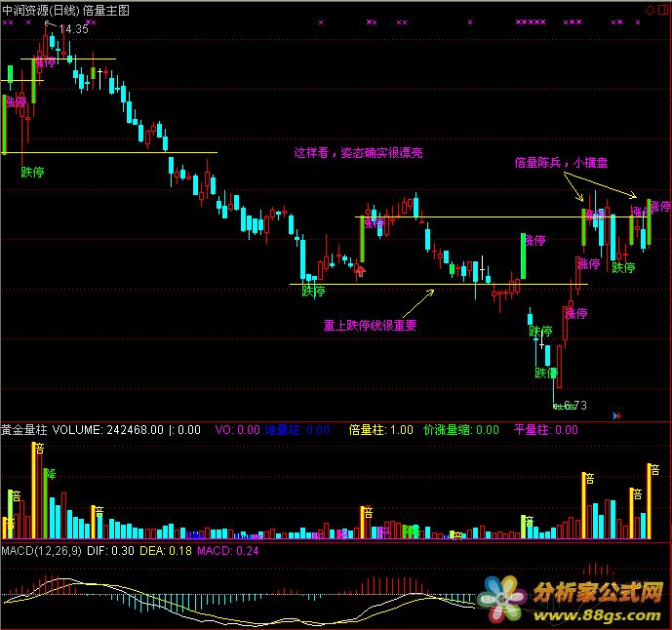Viewport: 672px width, 630px height.
Task: Click the red up-arrow buy signal marker
Action: point(361,271)
